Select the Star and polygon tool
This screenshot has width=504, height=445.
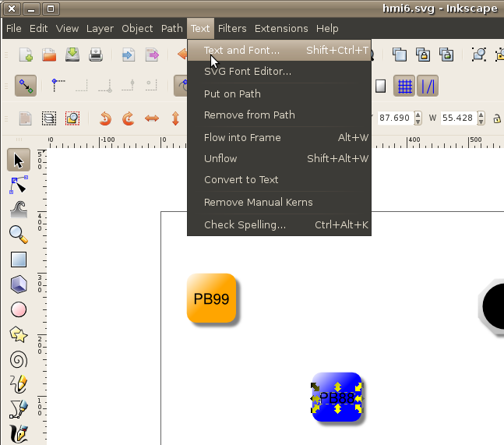(x=19, y=334)
